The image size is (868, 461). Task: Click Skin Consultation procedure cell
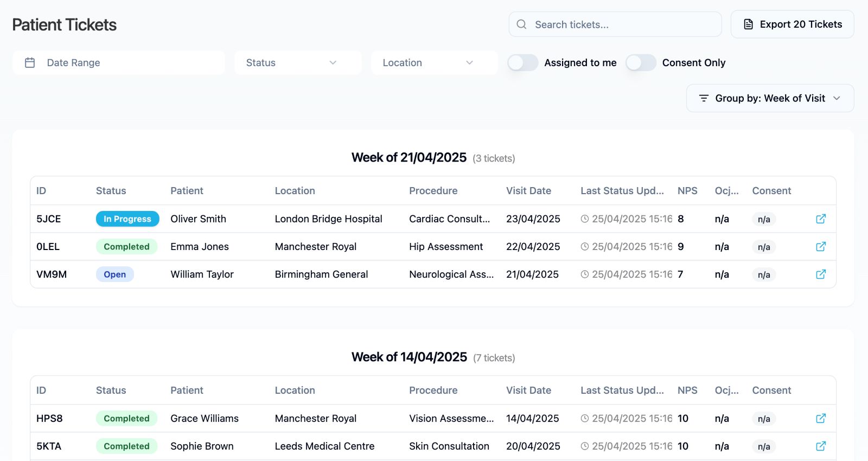(449, 446)
